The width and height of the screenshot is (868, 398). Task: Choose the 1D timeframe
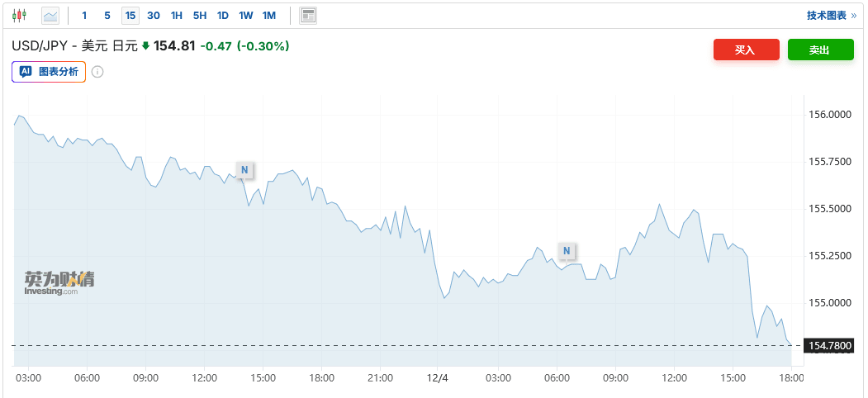(x=223, y=15)
